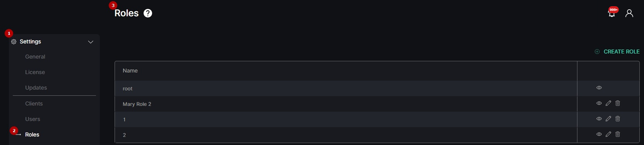The height and width of the screenshot is (145, 644).
Task: View Mary Role 2 with eye icon
Action: coord(599,103)
